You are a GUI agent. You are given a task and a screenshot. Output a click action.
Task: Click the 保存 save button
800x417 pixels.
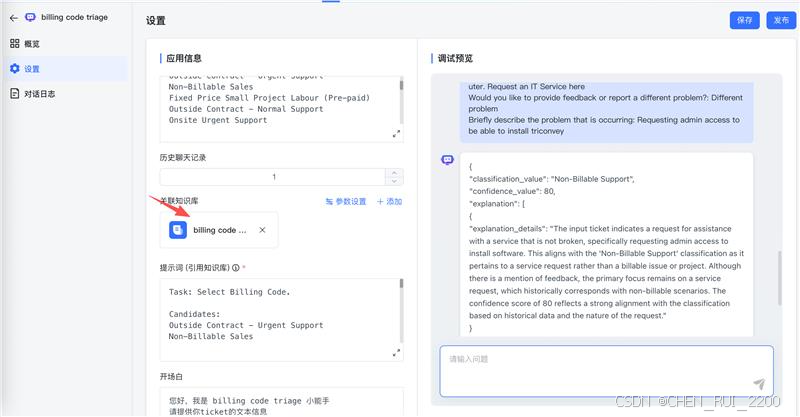[744, 20]
